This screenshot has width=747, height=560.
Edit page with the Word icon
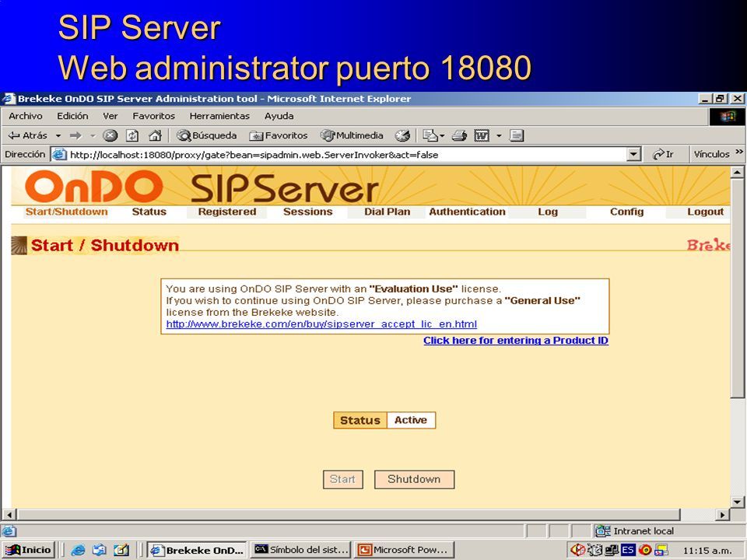point(482,135)
